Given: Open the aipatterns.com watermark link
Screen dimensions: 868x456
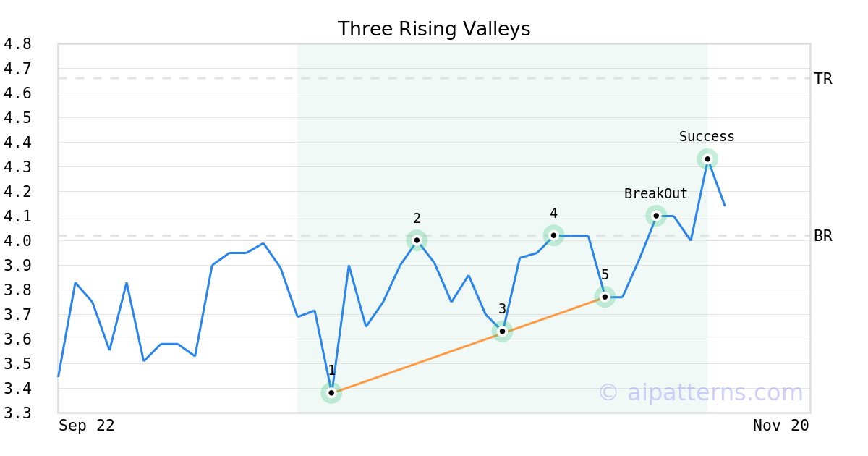Looking at the screenshot, I should [x=700, y=392].
